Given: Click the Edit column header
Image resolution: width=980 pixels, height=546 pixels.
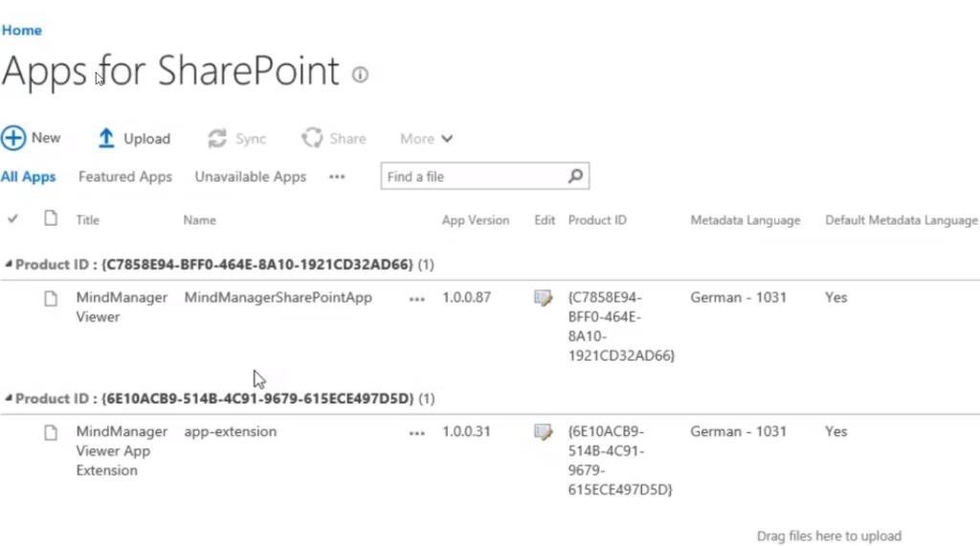Looking at the screenshot, I should [545, 220].
